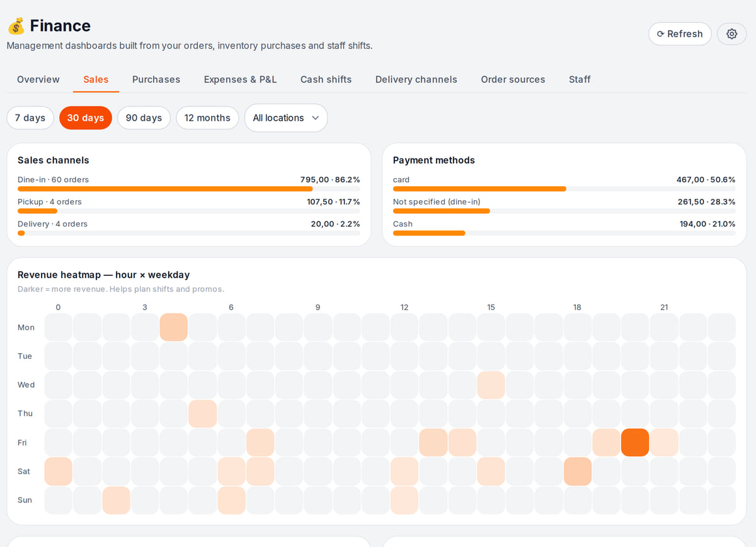Click the hour 21 column label
The width and height of the screenshot is (756, 547).
pyautogui.click(x=664, y=307)
